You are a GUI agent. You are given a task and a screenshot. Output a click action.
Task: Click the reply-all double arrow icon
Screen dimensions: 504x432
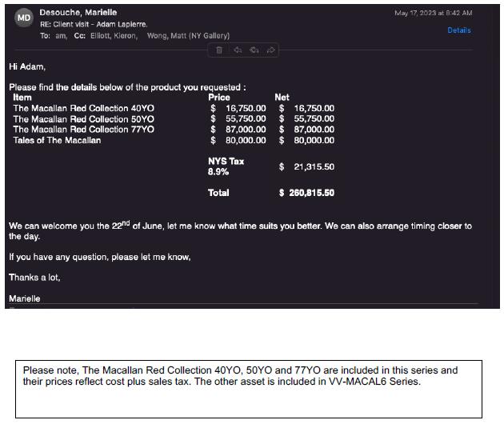coord(254,50)
